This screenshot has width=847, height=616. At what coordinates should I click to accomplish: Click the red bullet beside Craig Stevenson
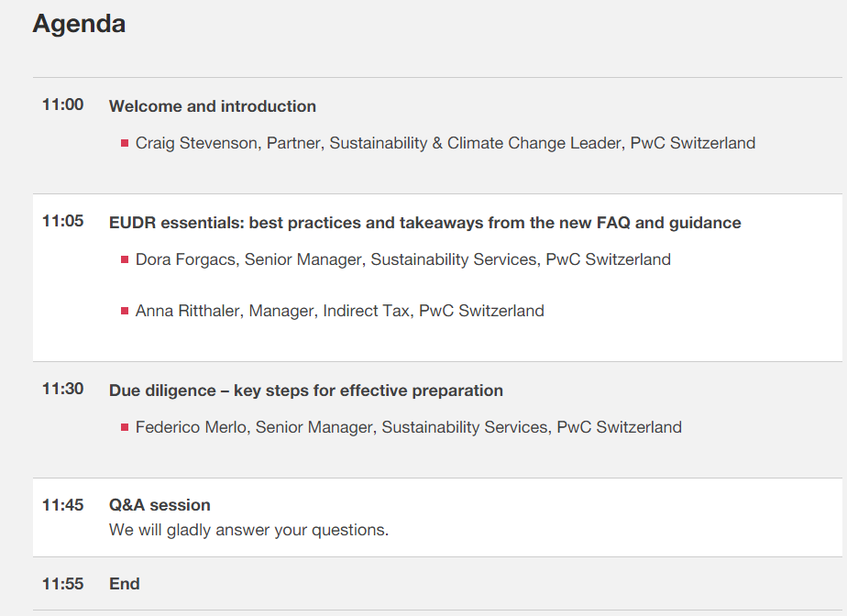click(125, 143)
